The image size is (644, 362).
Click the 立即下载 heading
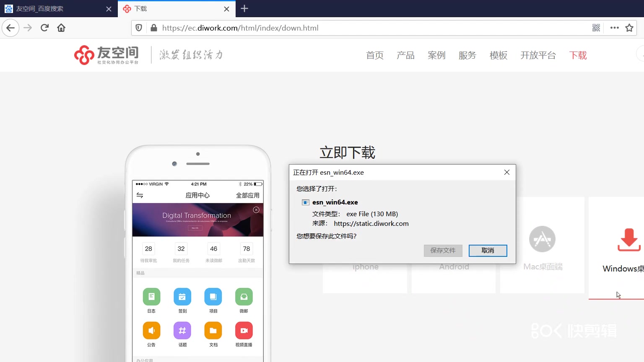point(348,153)
